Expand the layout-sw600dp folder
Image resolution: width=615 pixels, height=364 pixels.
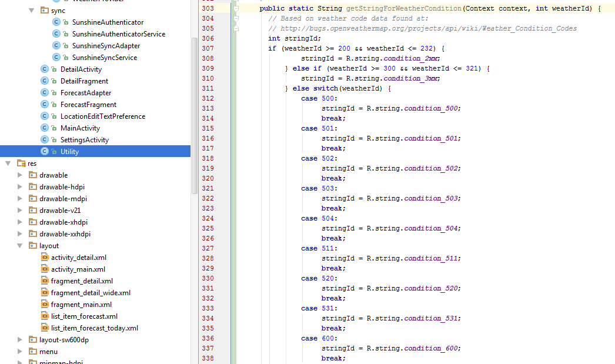(x=19, y=339)
